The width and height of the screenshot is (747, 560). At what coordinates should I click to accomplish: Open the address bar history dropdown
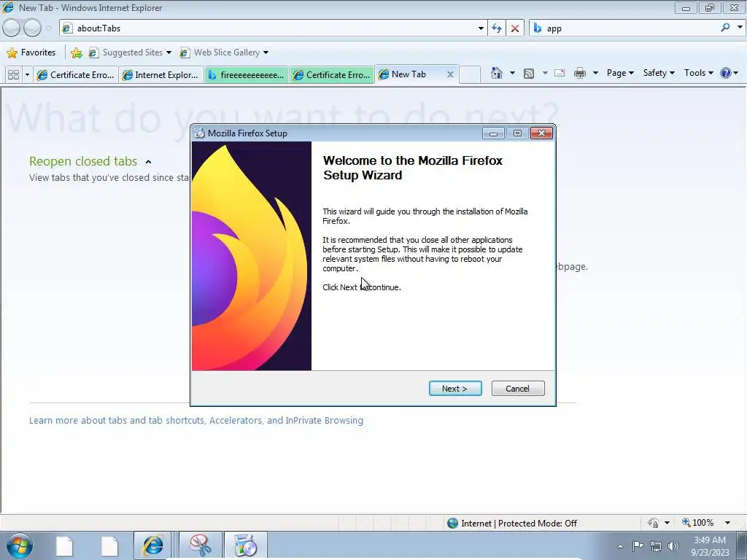(481, 28)
